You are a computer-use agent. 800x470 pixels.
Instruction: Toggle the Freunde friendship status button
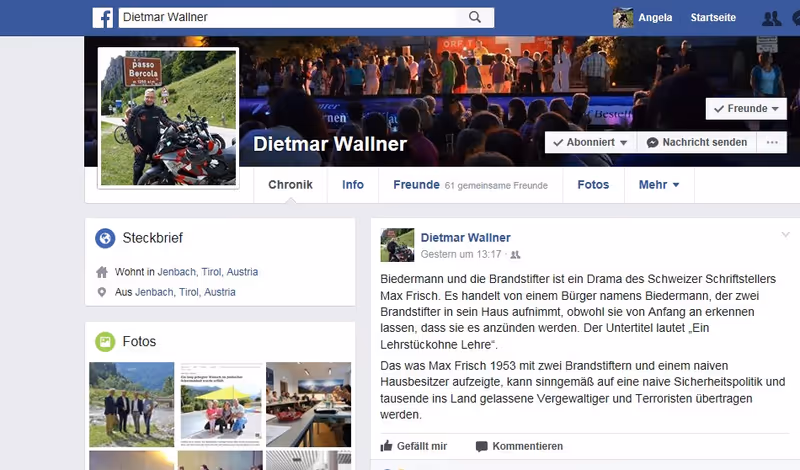pyautogui.click(x=746, y=109)
